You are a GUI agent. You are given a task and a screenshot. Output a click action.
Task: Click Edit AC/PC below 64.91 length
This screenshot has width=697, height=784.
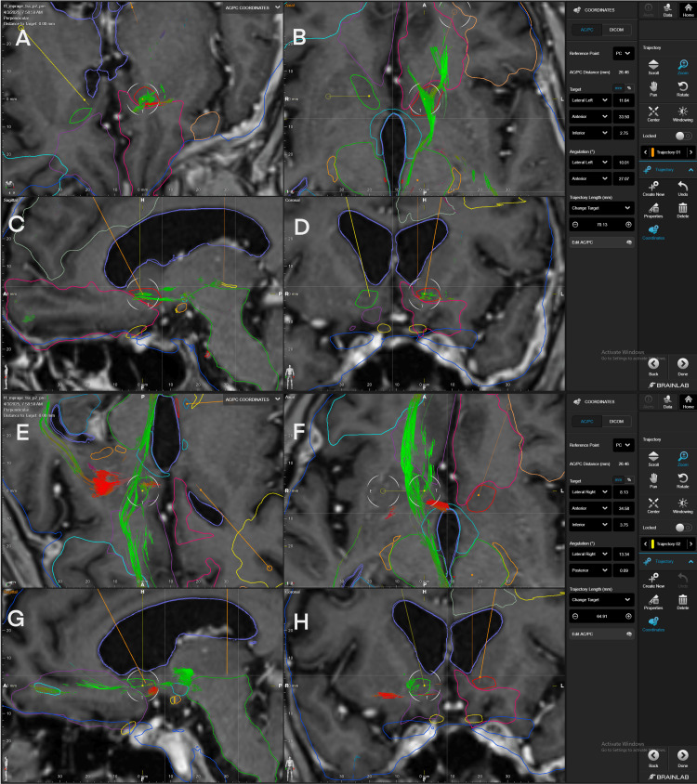pyautogui.click(x=601, y=634)
